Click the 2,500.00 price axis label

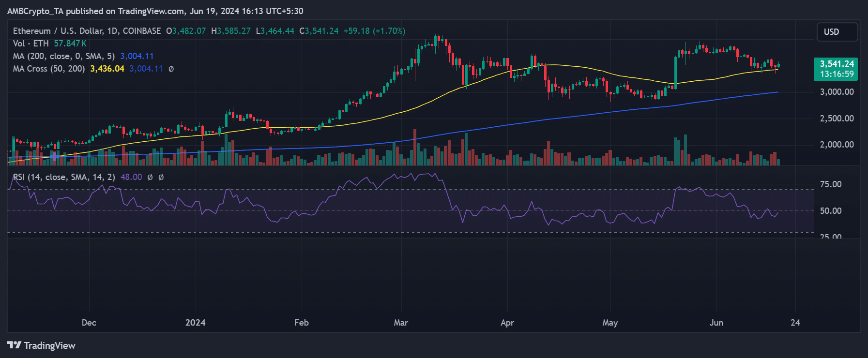pyautogui.click(x=837, y=119)
